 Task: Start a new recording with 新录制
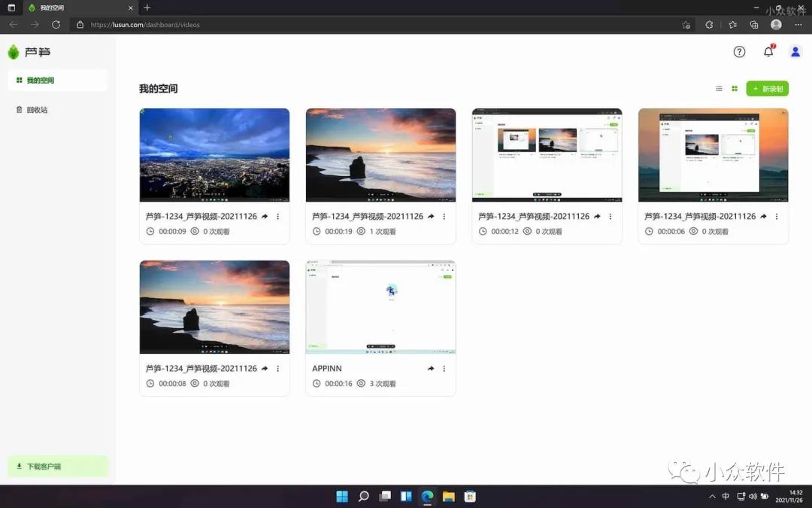pyautogui.click(x=767, y=89)
